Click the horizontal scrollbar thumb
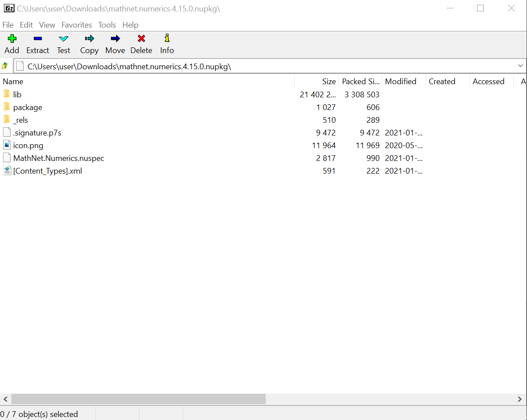Viewport: 527px width, 420px height. click(139, 399)
